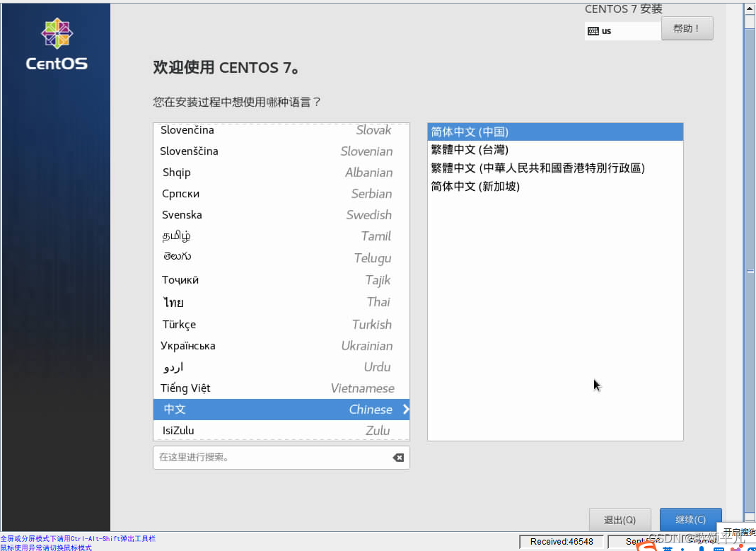Screen dimensions: 756x551
Task: Select Svenska (Swedish) in the language list
Action: (x=281, y=215)
